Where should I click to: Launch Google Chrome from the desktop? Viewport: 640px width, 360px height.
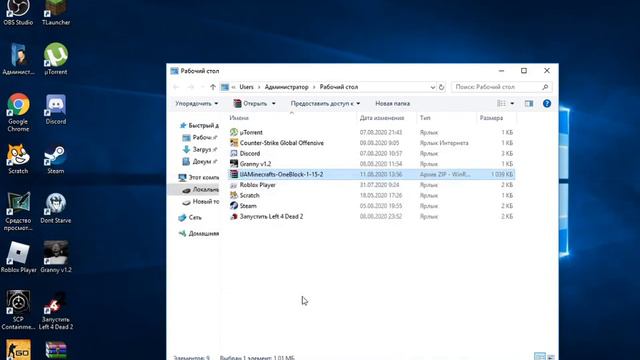(18, 112)
